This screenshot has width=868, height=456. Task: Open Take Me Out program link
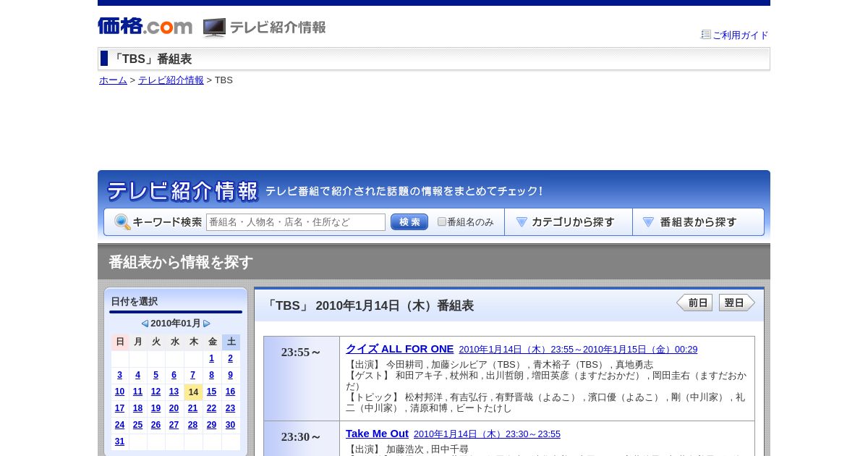coord(377,434)
